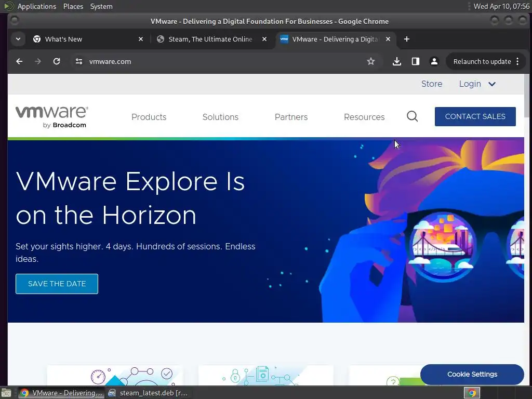The height and width of the screenshot is (399, 532).
Task: Open the Places menu
Action: pos(73,6)
